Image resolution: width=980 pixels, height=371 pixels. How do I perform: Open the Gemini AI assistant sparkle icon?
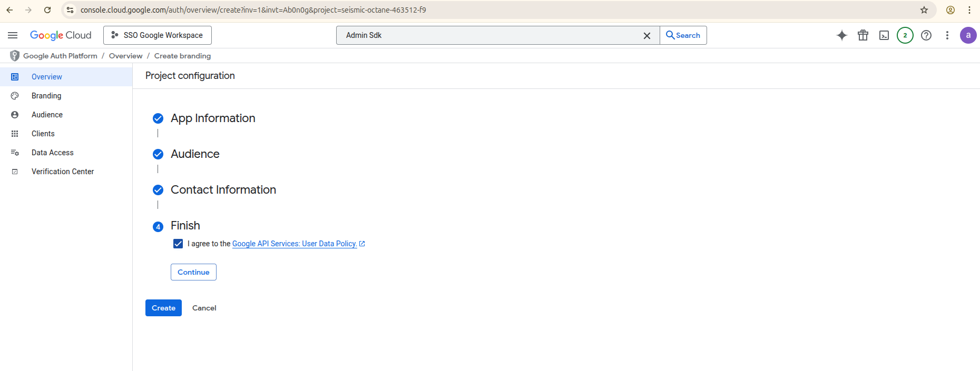pos(841,35)
